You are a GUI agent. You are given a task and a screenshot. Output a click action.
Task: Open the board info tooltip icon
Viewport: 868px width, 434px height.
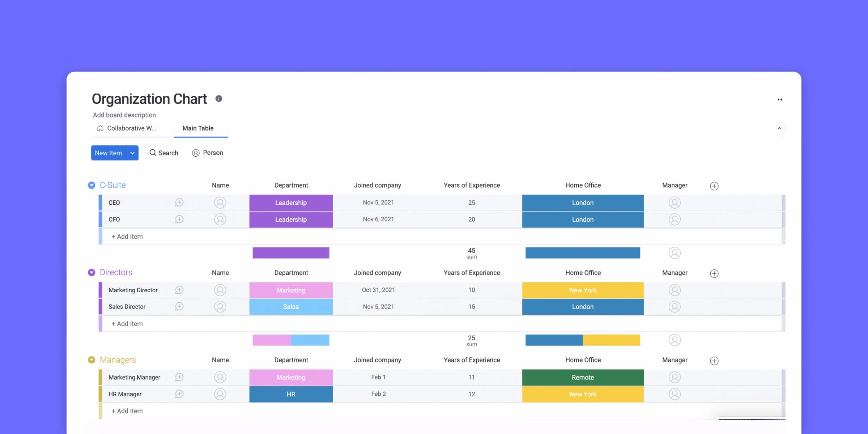click(218, 99)
